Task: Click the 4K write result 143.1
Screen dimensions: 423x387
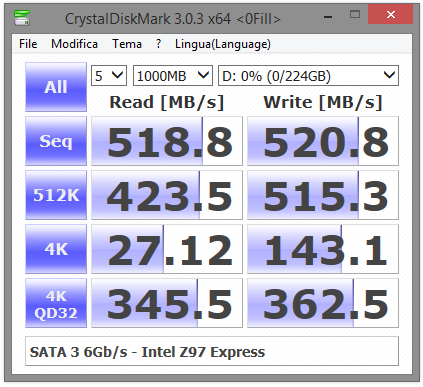Action: pyautogui.click(x=323, y=249)
